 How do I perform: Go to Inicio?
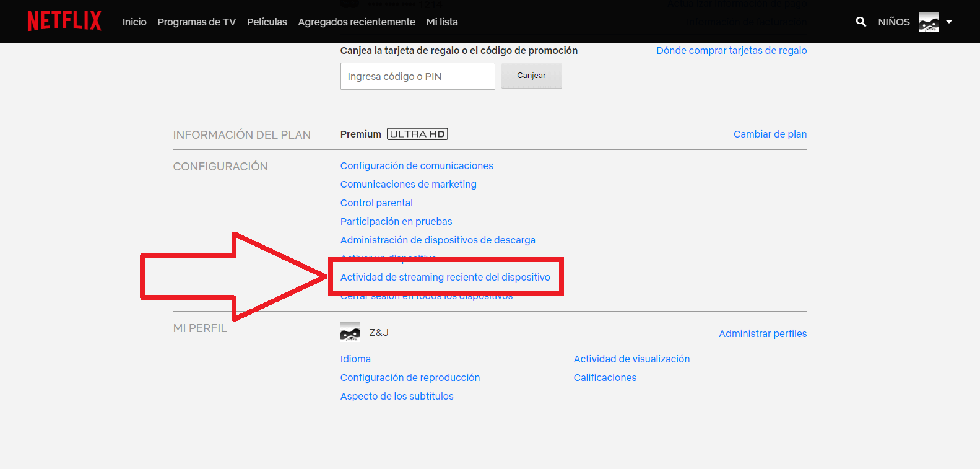click(x=134, y=22)
